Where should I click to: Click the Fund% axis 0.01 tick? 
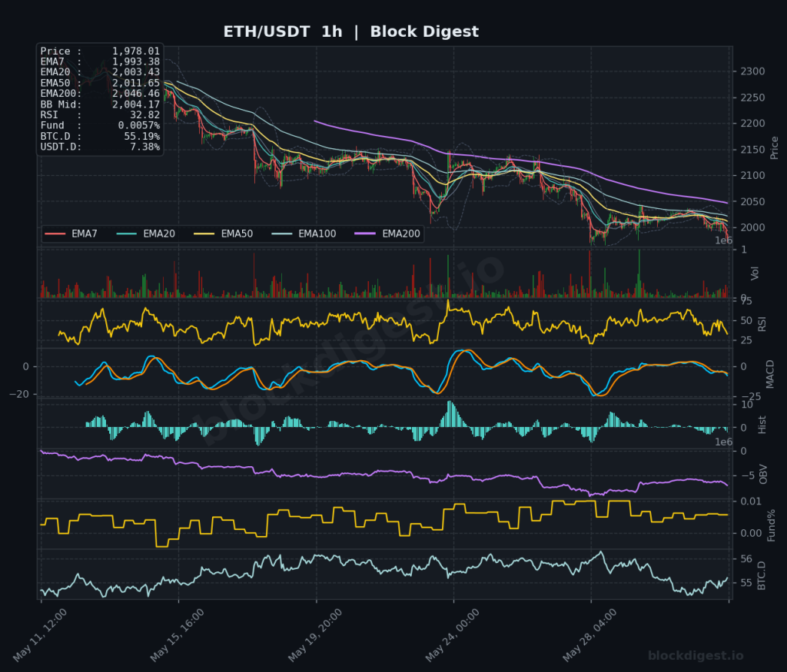pos(751,502)
